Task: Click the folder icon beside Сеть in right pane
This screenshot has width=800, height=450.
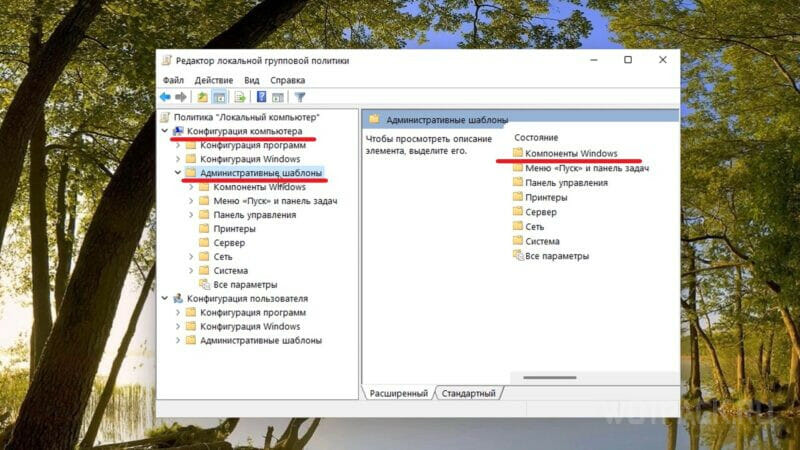Action: click(x=518, y=226)
